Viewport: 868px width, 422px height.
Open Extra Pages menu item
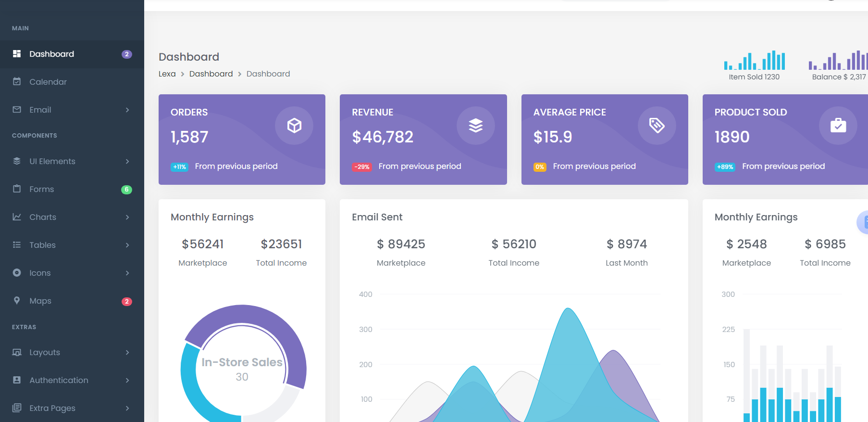point(52,408)
